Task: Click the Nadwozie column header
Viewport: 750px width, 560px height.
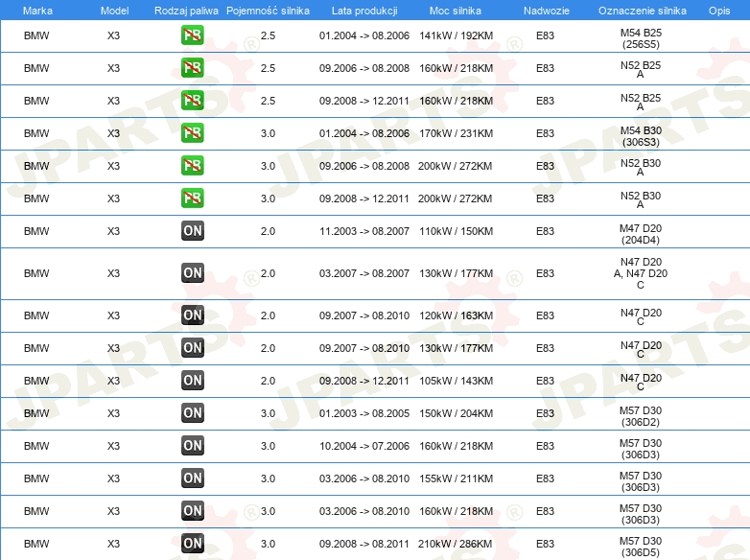Action: [547, 11]
